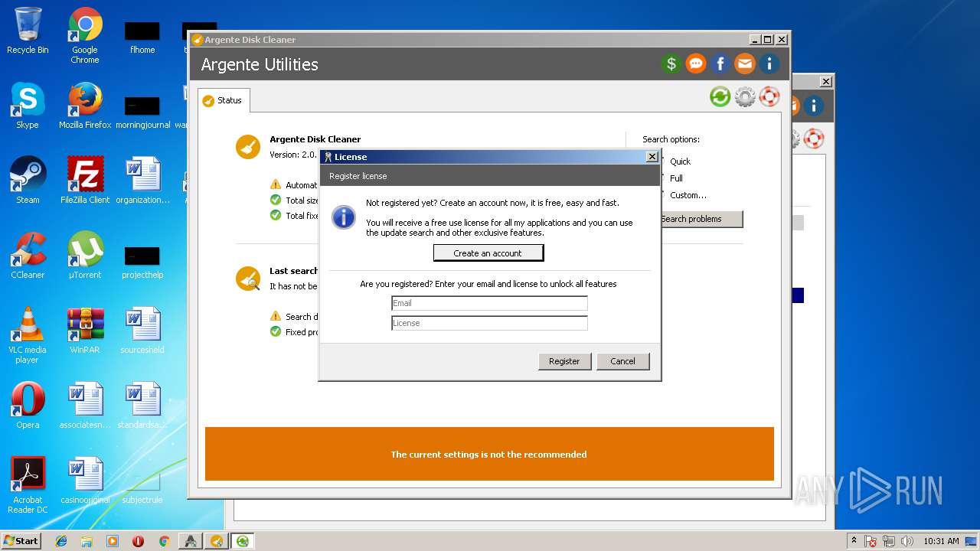Click the volume icon in system tray
Image resolution: width=980 pixels, height=551 pixels.
tap(907, 541)
